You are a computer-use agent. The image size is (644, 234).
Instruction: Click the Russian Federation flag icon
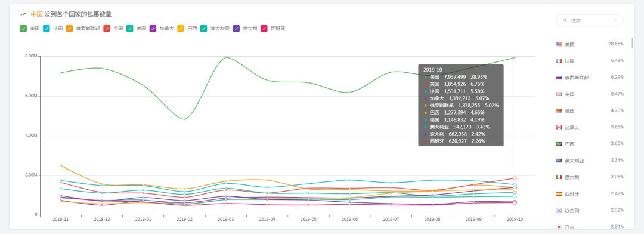[x=559, y=78]
